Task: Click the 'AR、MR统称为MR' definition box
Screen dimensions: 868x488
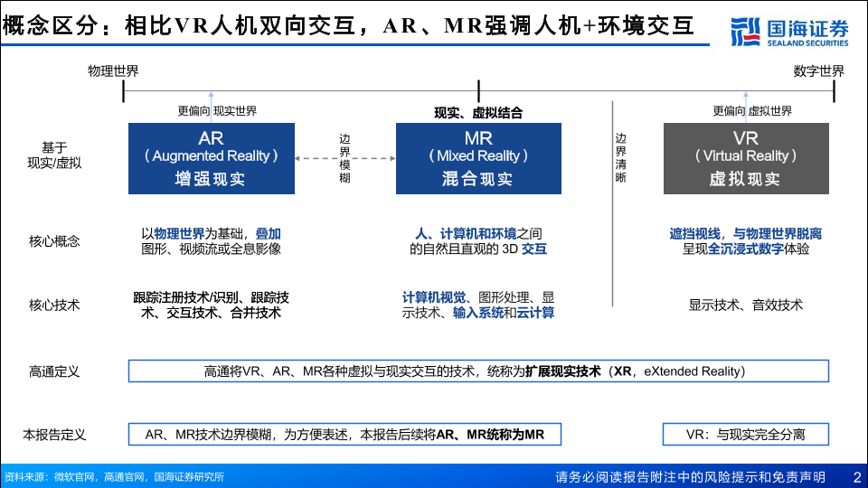Action: pyautogui.click(x=344, y=434)
